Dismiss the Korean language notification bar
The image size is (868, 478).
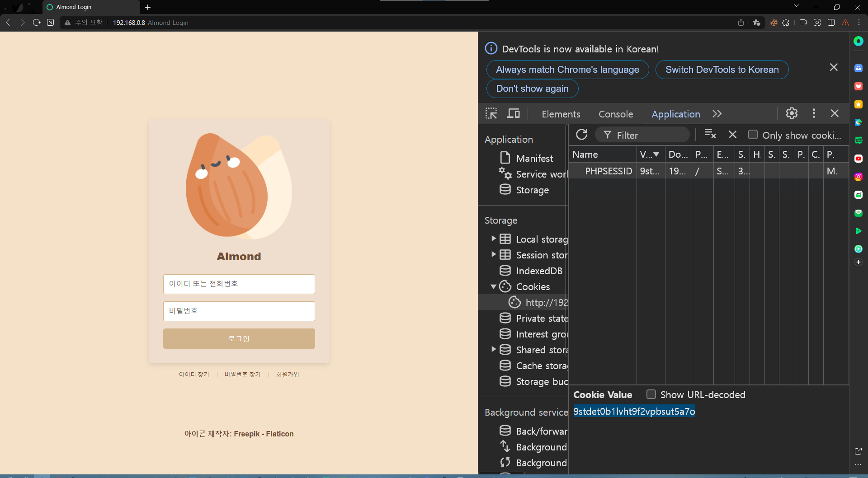[x=834, y=67]
